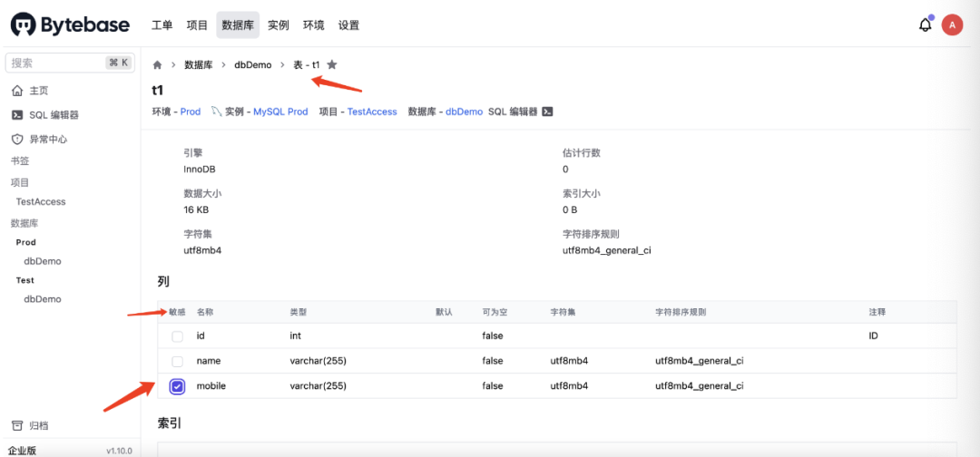980x457 pixels.
Task: Click the MySQL instance icon
Action: (x=217, y=112)
